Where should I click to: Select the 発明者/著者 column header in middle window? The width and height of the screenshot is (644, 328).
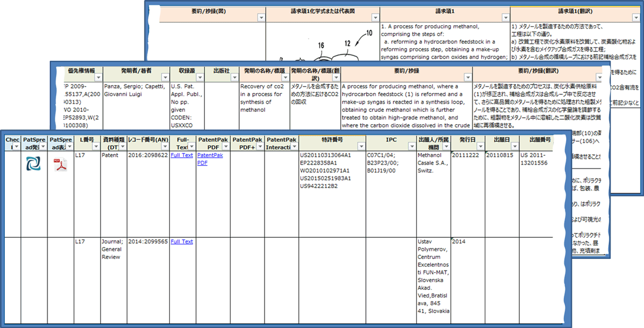tap(136, 74)
